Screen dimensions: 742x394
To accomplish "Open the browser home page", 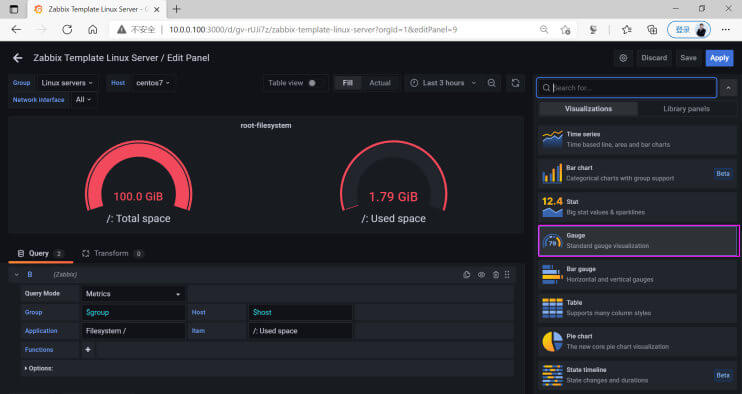I will point(93,29).
